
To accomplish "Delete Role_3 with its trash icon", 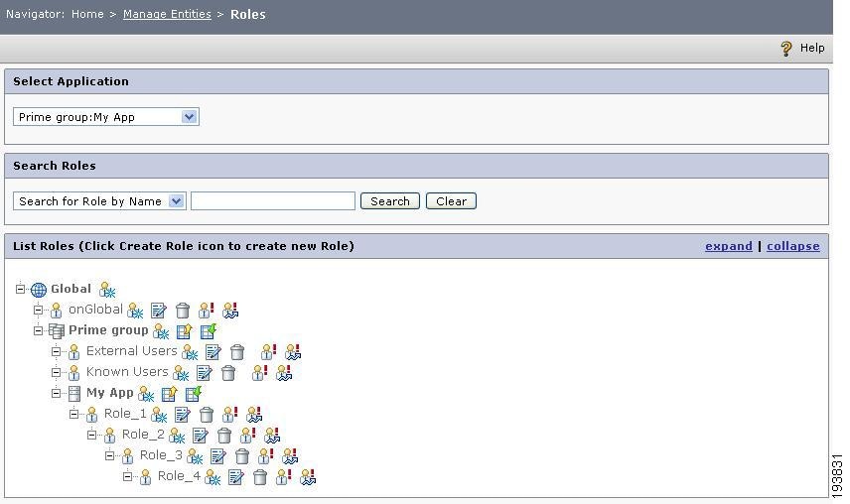I will [x=242, y=457].
